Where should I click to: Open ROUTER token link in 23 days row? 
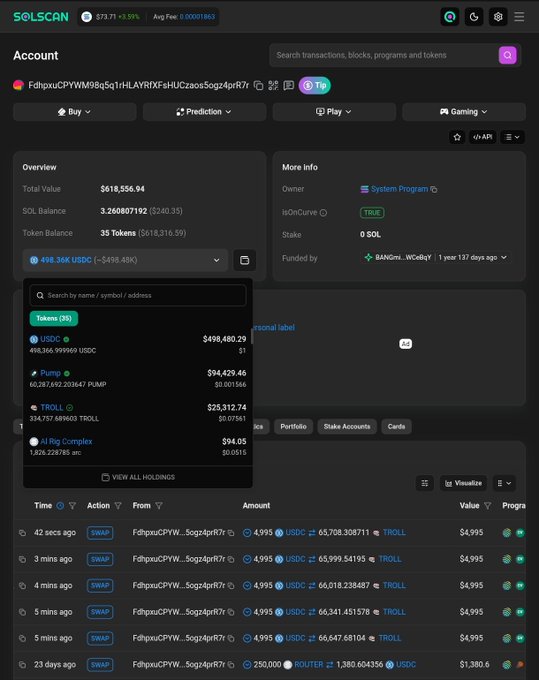[308, 664]
